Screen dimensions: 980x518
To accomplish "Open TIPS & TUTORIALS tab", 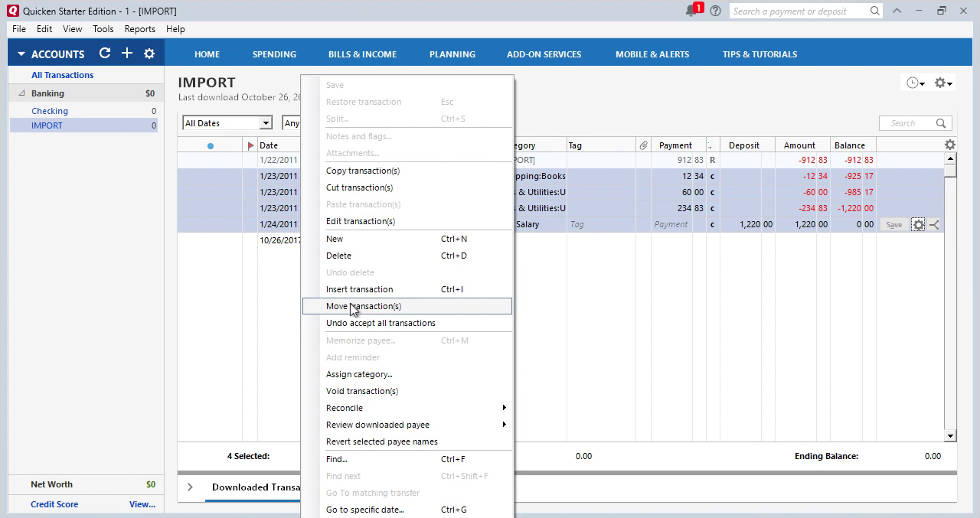I will point(759,54).
